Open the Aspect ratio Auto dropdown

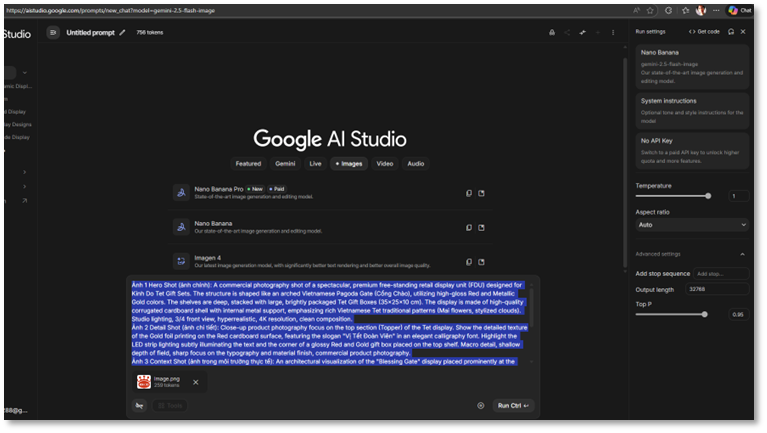point(691,225)
